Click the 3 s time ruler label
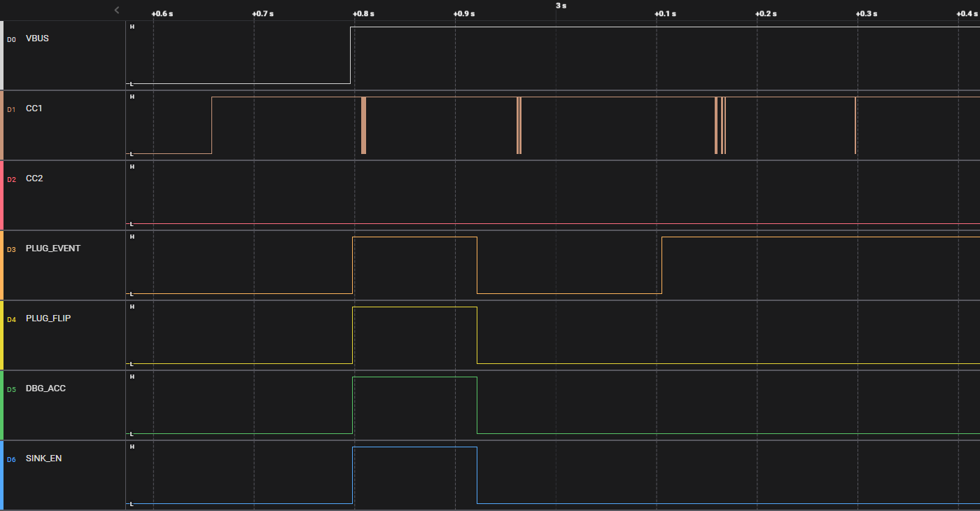980x511 pixels. tap(561, 6)
